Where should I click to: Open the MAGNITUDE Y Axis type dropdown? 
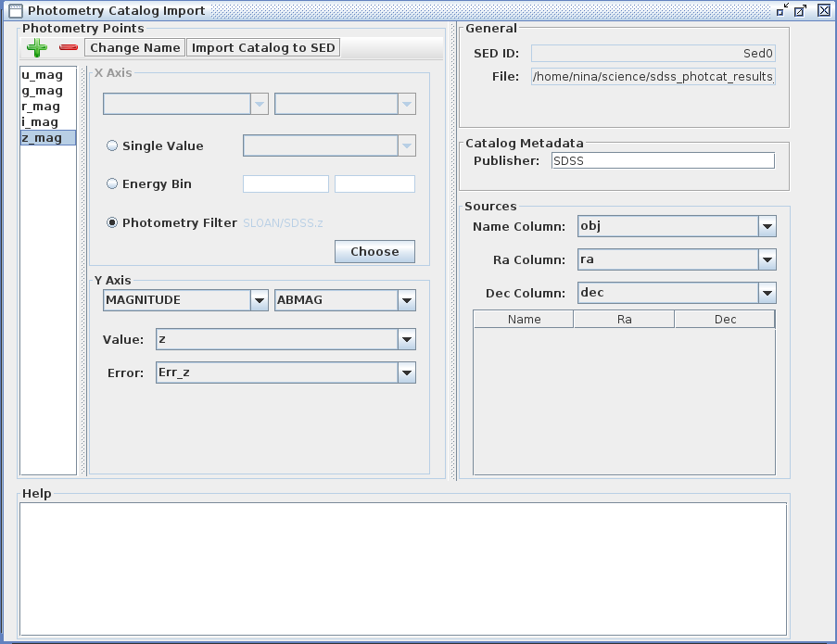[185, 300]
